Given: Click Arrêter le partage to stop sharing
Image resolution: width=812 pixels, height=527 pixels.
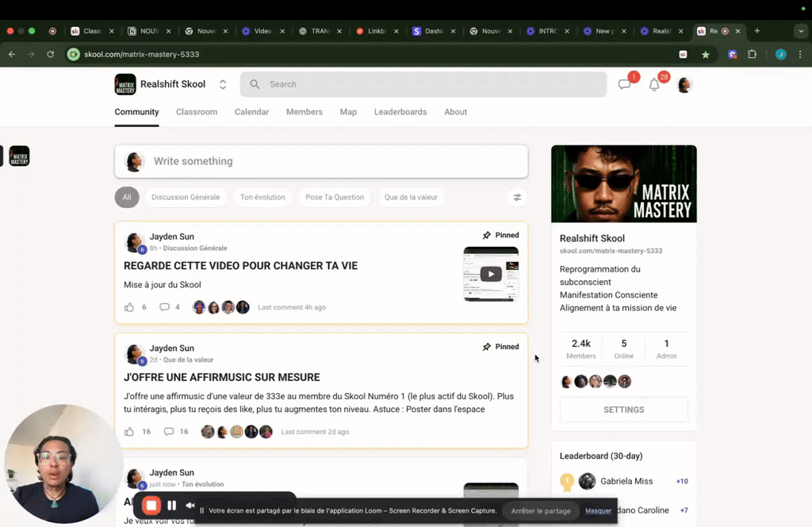Looking at the screenshot, I should (540, 511).
